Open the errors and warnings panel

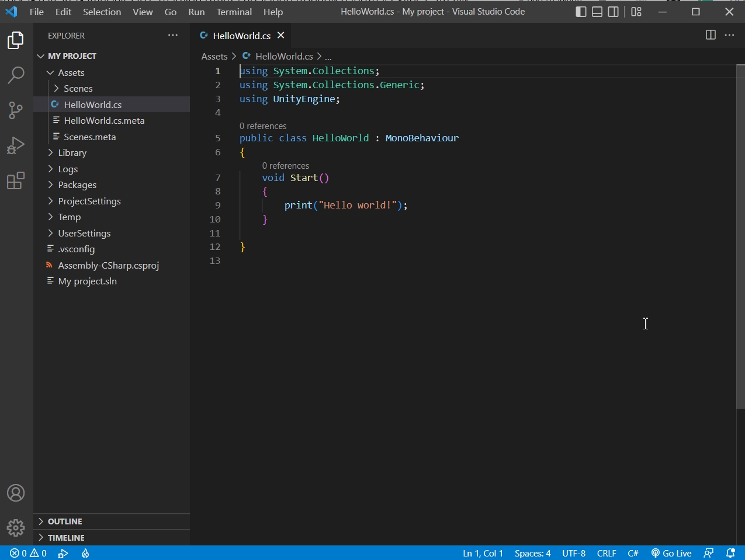click(27, 553)
